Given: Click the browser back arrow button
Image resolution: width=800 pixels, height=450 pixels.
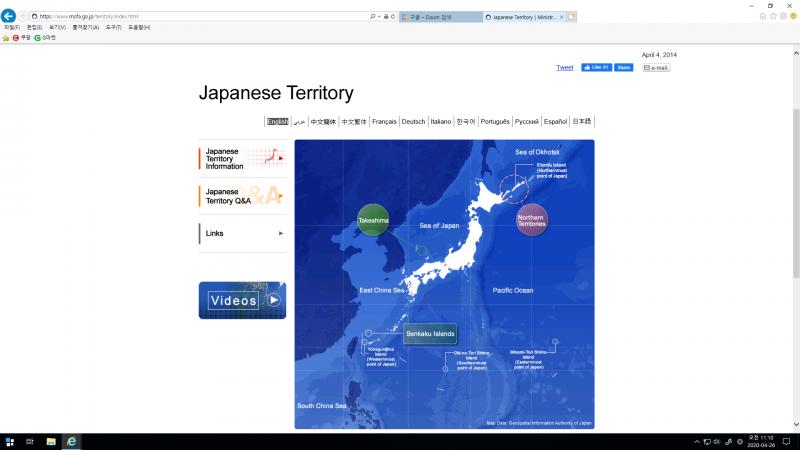Looking at the screenshot, I should [9, 16].
